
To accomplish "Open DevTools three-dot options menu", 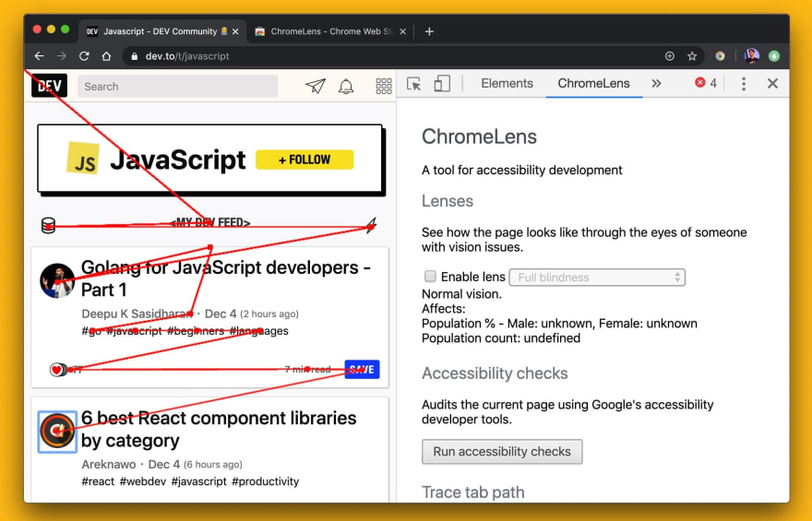I will pos(744,83).
